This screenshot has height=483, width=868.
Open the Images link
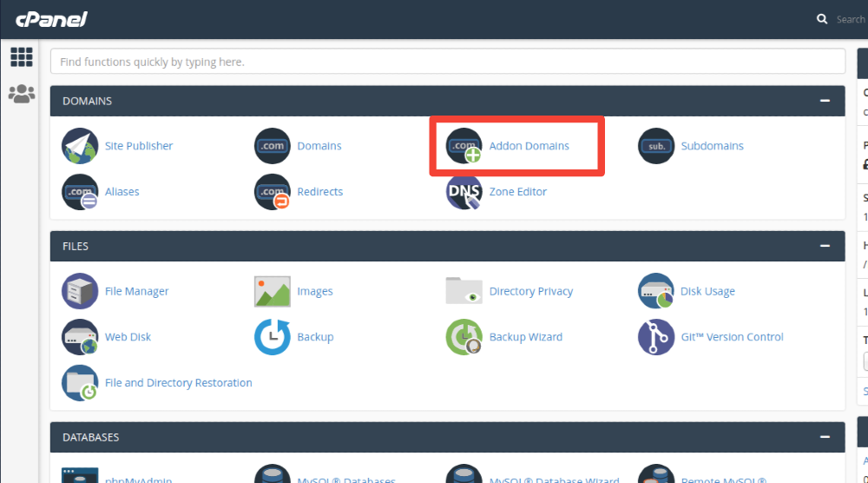point(315,291)
